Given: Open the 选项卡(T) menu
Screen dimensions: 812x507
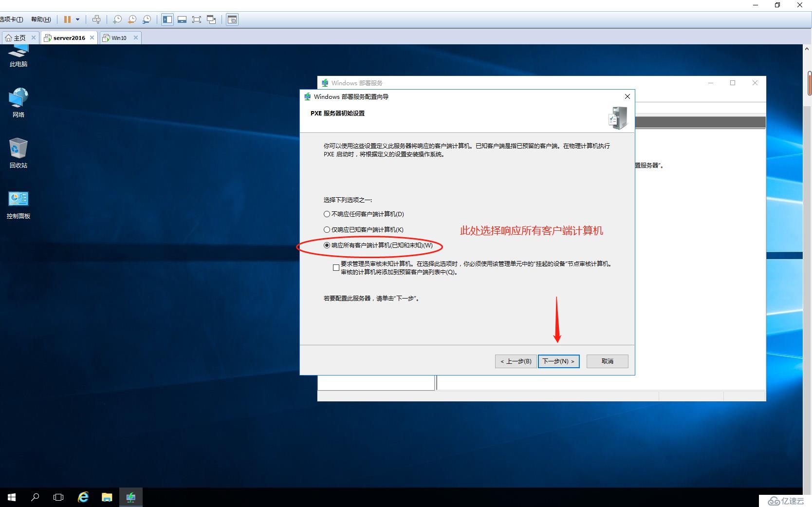Looking at the screenshot, I should tap(11, 19).
